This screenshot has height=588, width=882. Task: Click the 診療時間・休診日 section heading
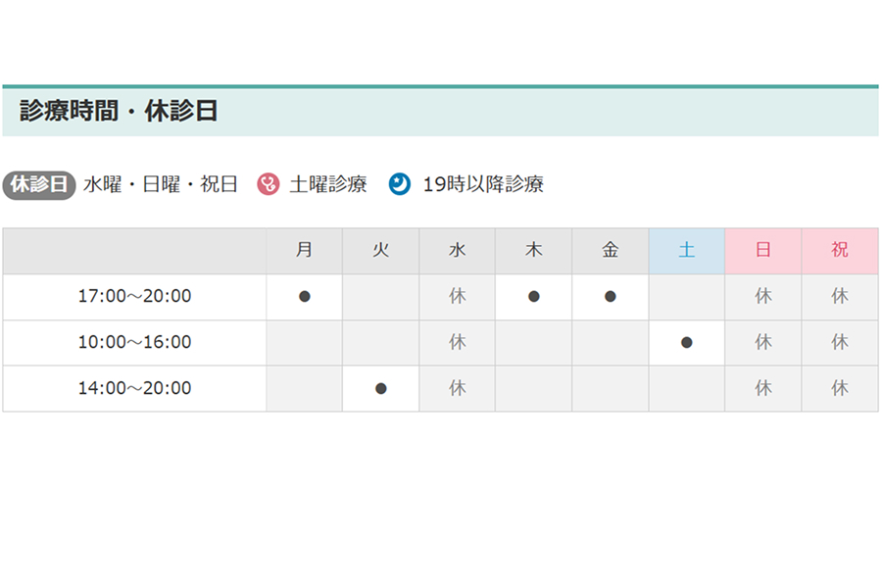(119, 111)
